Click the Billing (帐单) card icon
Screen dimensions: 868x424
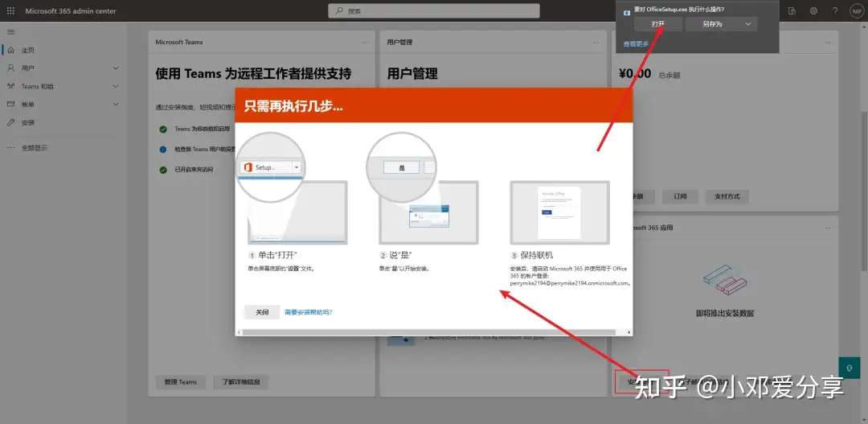point(11,105)
